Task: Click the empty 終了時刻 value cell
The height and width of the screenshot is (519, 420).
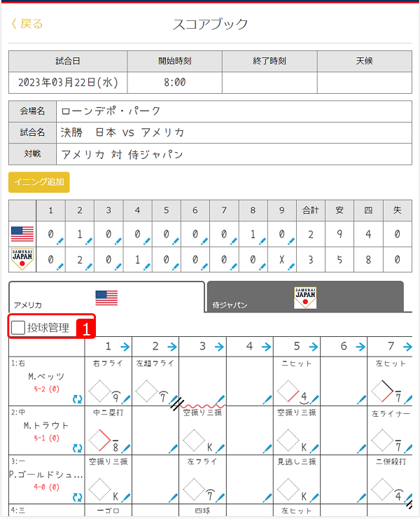Action: (x=269, y=83)
